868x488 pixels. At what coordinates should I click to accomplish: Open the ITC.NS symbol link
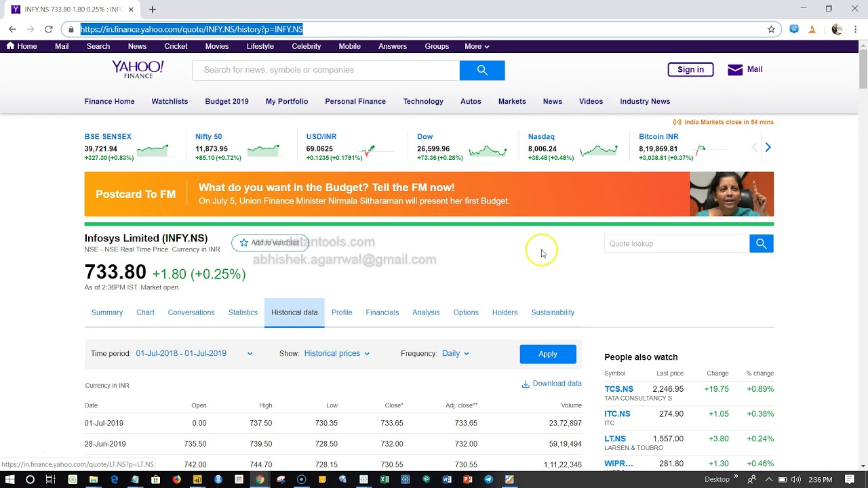tap(617, 413)
